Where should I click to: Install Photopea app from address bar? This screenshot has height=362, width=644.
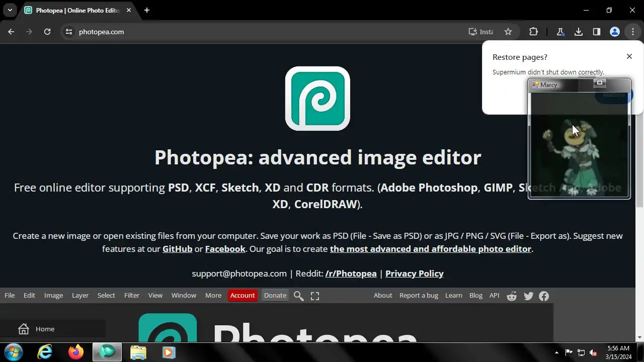(480, 32)
